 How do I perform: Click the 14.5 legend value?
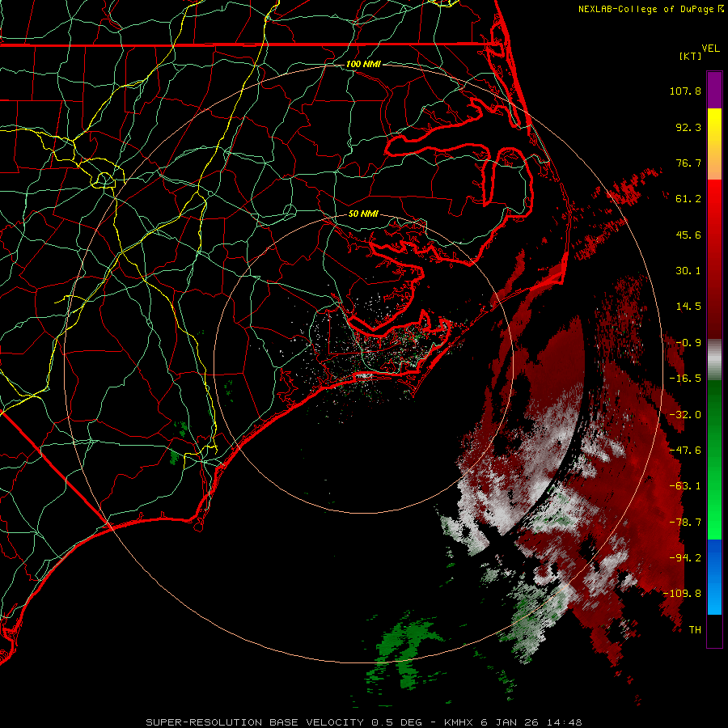coord(688,307)
